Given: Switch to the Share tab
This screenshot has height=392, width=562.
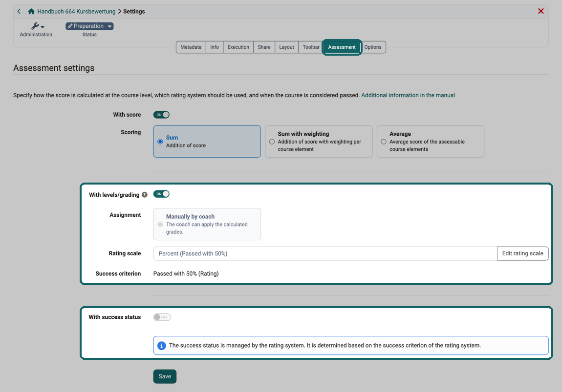Looking at the screenshot, I should click(x=264, y=47).
